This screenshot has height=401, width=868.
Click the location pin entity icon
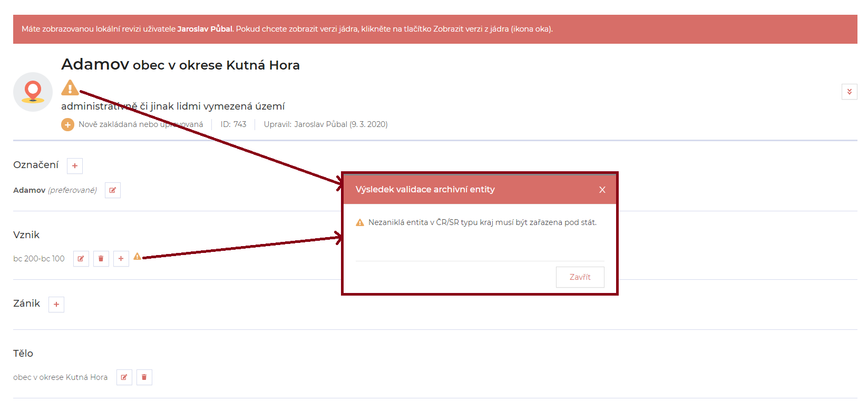33,92
